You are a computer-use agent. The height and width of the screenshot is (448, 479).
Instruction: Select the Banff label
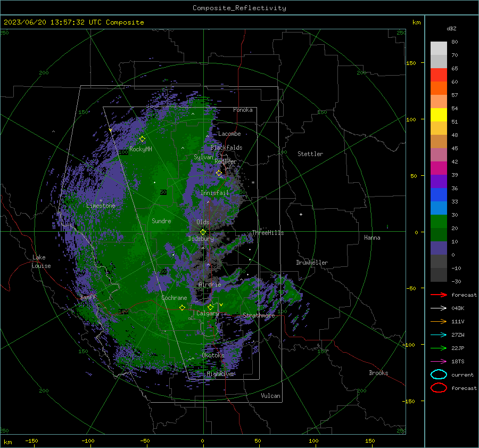[x=88, y=297]
